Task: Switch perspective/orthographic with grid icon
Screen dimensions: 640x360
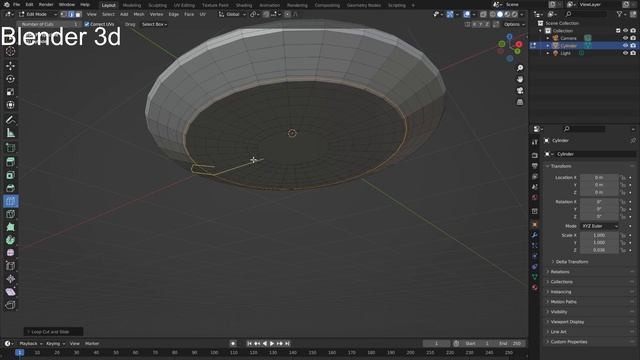Action: point(520,102)
